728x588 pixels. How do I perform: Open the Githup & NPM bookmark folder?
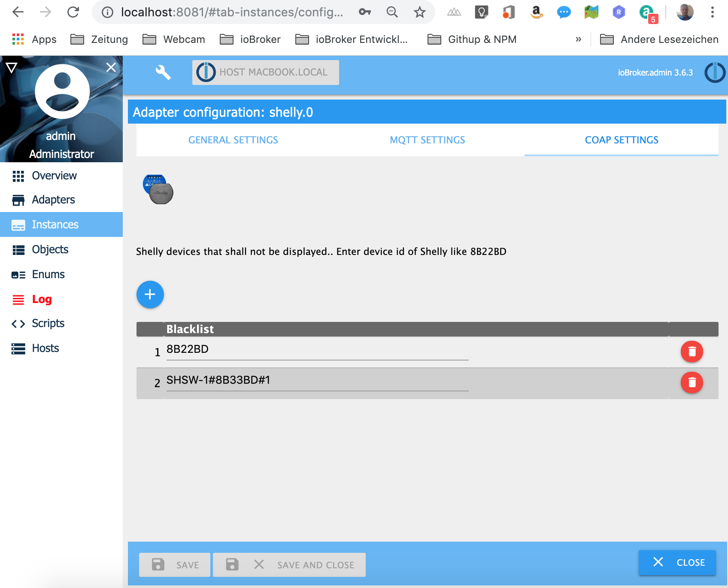point(472,39)
